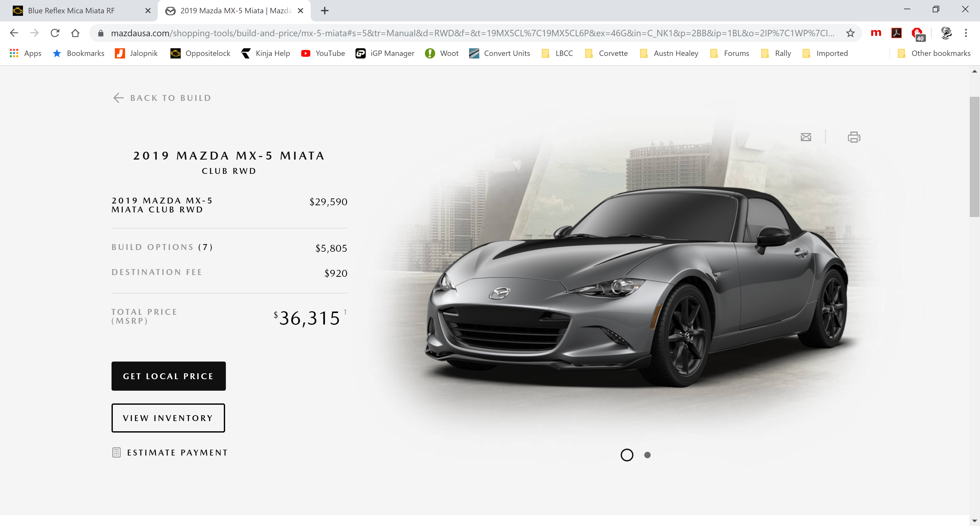Open the Kinja Help bookmark

pyautogui.click(x=265, y=53)
